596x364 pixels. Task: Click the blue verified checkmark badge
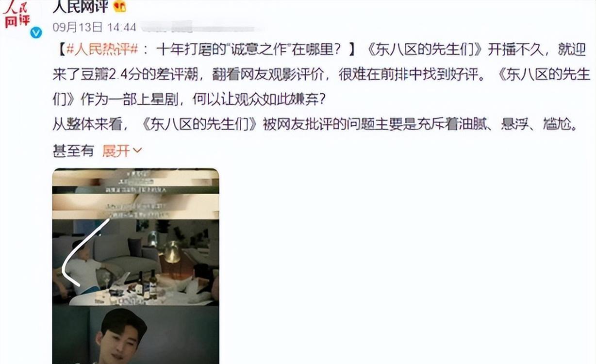(36, 33)
